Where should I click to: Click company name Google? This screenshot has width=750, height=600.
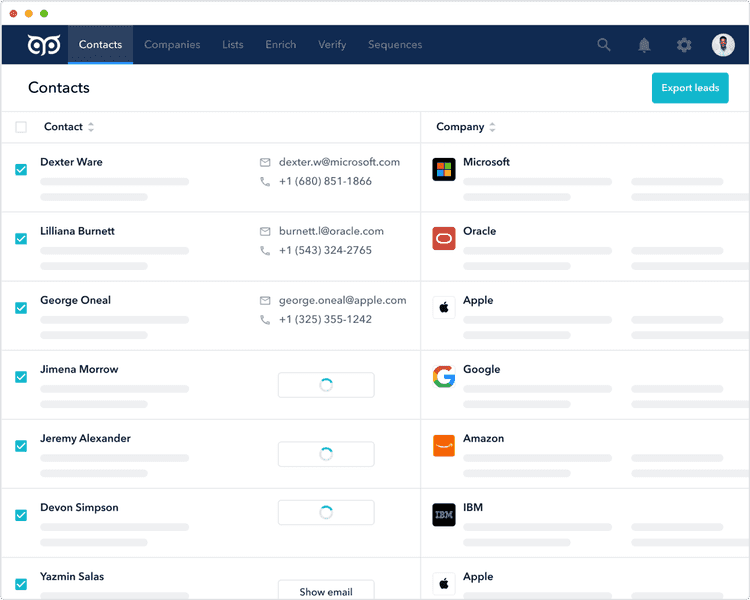click(482, 369)
